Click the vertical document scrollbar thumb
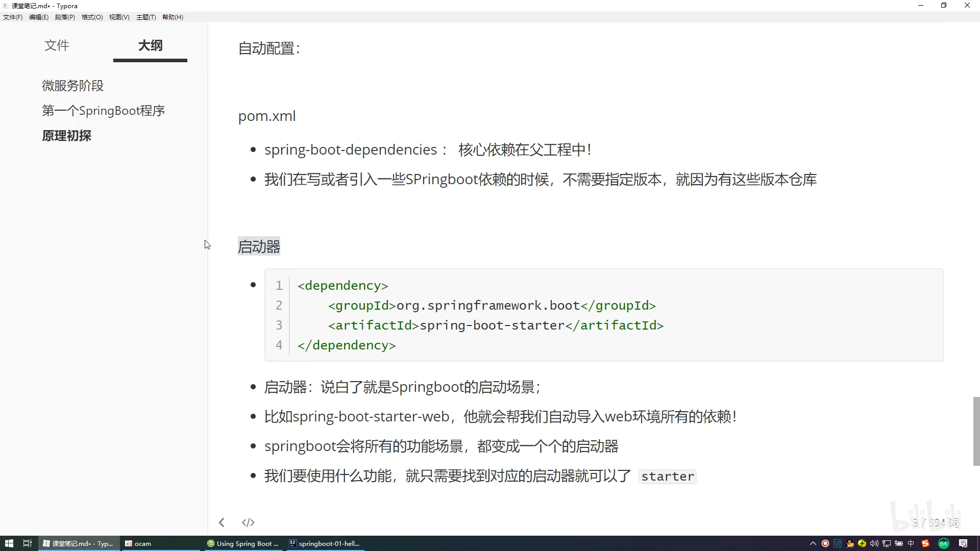 976,431
